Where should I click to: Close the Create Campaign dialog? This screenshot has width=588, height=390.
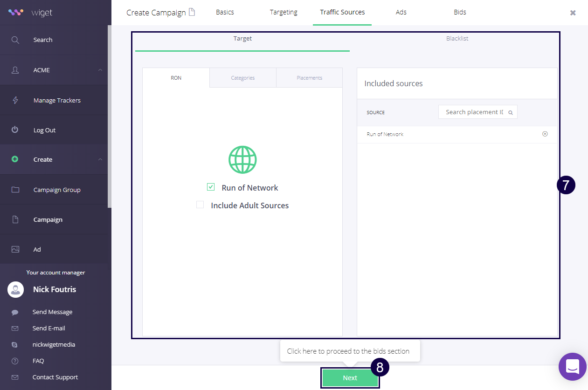click(573, 13)
